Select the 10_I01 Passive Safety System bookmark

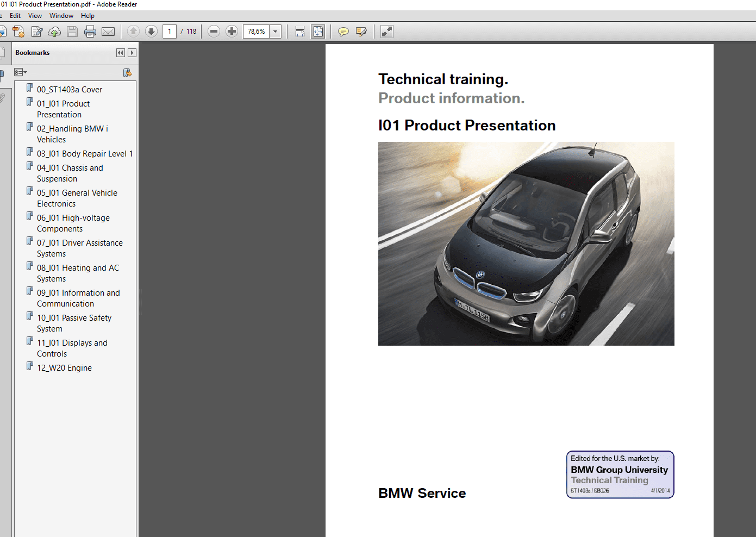tap(74, 323)
